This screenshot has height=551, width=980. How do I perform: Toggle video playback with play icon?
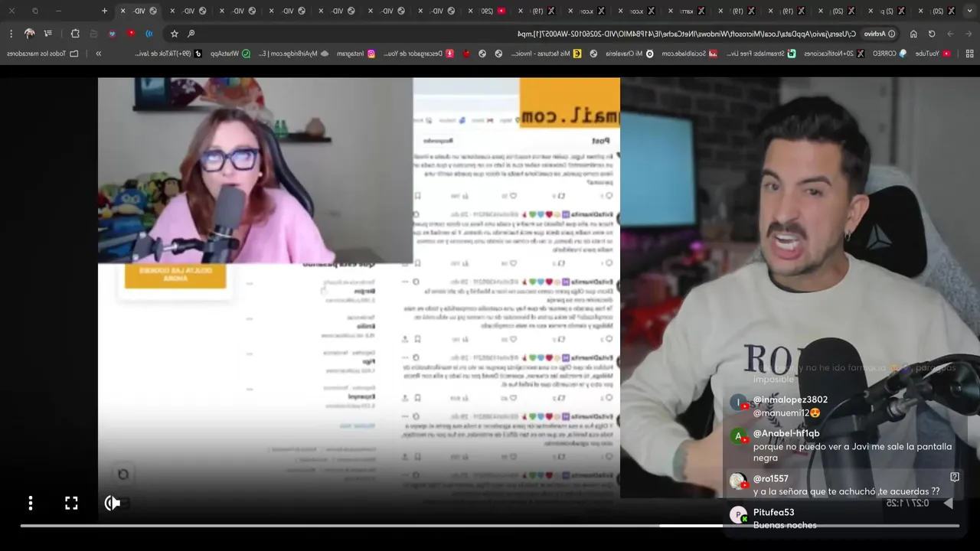[949, 503]
